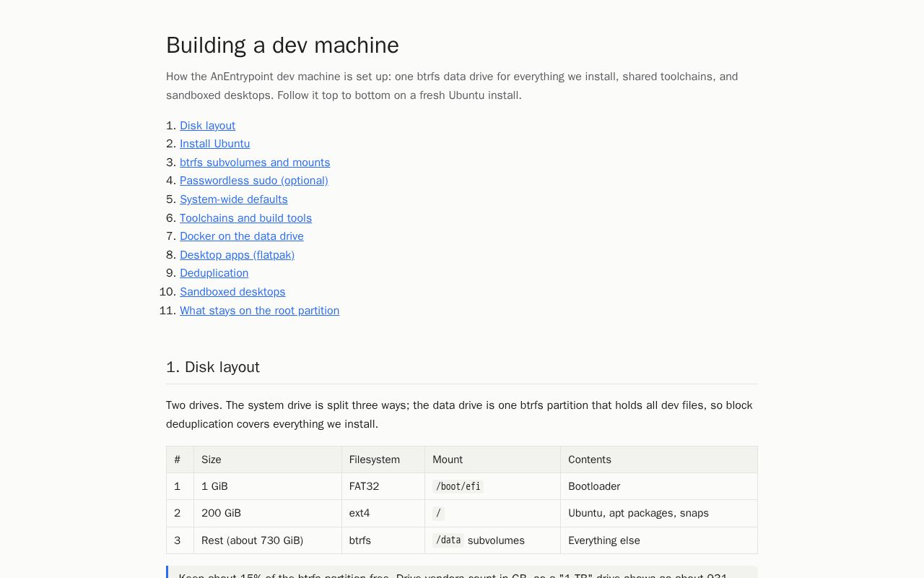Image resolution: width=924 pixels, height=578 pixels.
Task: Open Passwordless sudo (optional) link
Action: [253, 181]
